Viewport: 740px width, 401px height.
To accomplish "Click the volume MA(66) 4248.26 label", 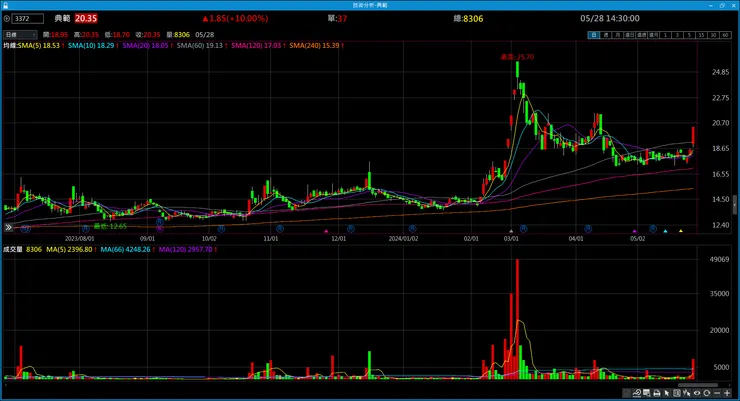I will pos(126,250).
